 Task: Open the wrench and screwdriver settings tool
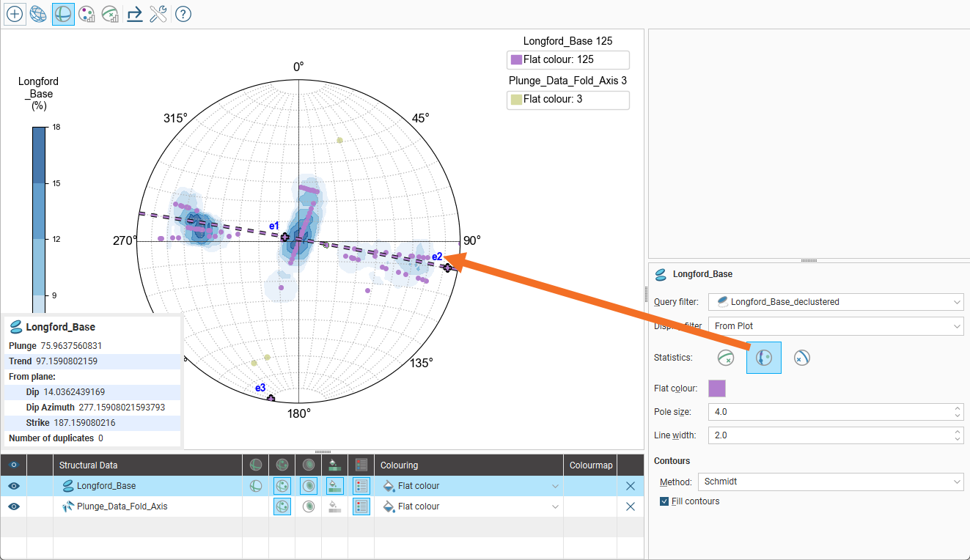pos(158,14)
